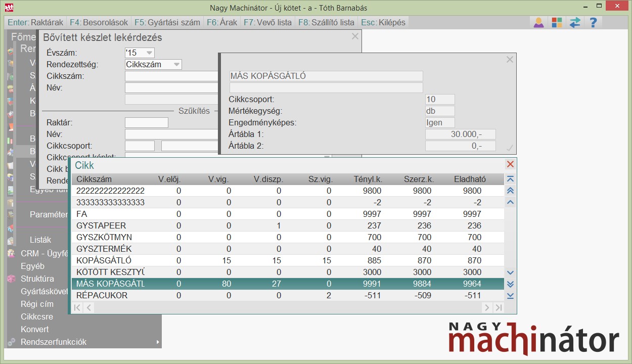The height and width of the screenshot is (364, 632).
Task: Select the KOPÁSGÁTLÓ row
Action: tap(104, 260)
